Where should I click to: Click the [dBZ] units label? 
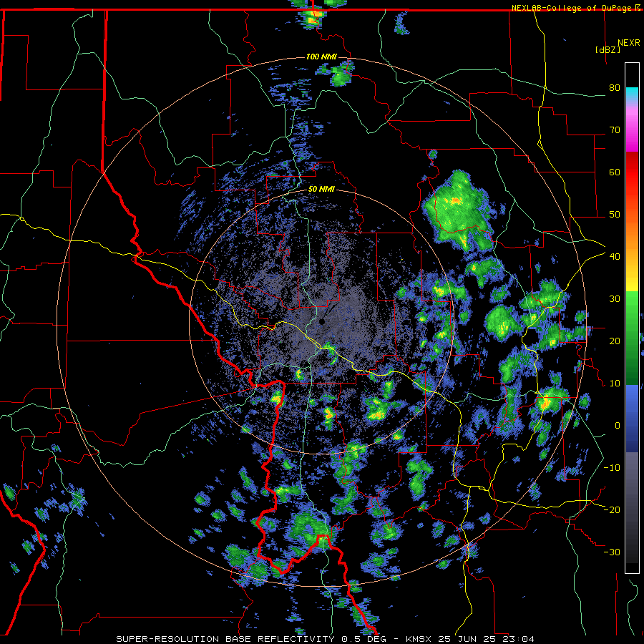coord(608,49)
